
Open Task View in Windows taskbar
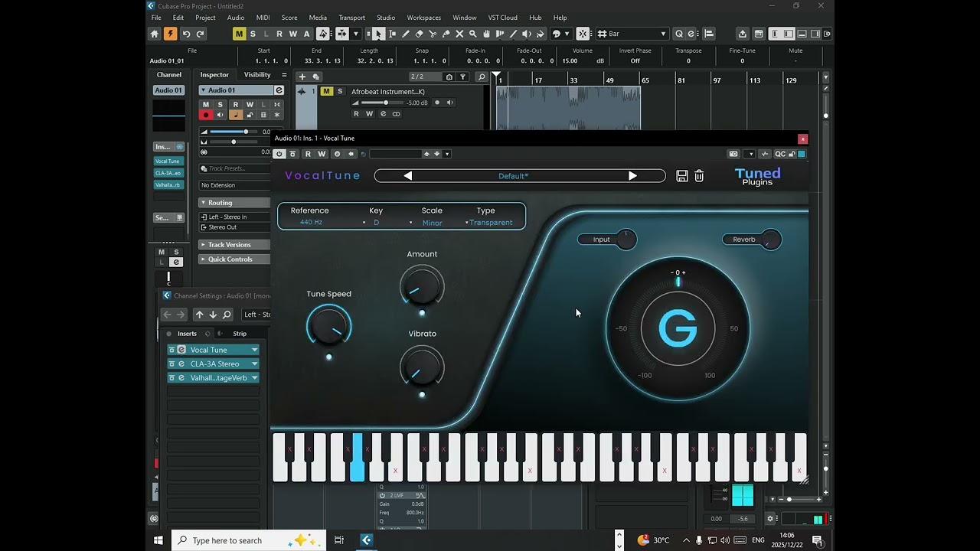tap(339, 540)
